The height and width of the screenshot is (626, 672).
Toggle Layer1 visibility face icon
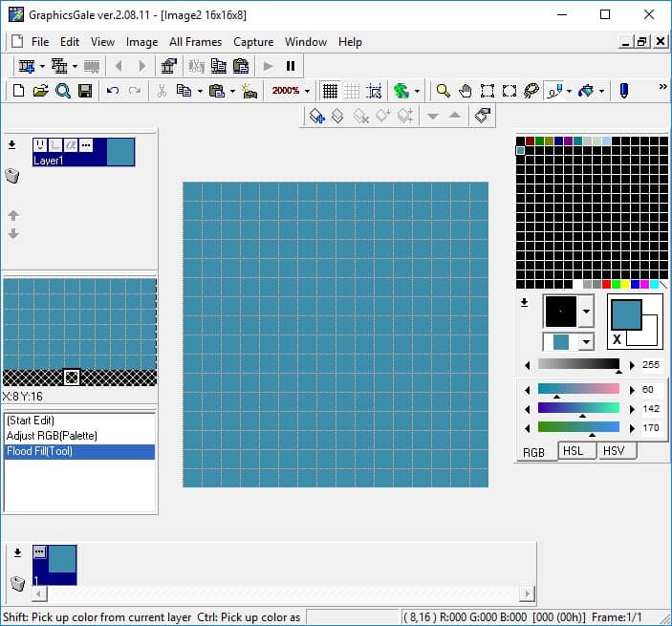point(40,145)
